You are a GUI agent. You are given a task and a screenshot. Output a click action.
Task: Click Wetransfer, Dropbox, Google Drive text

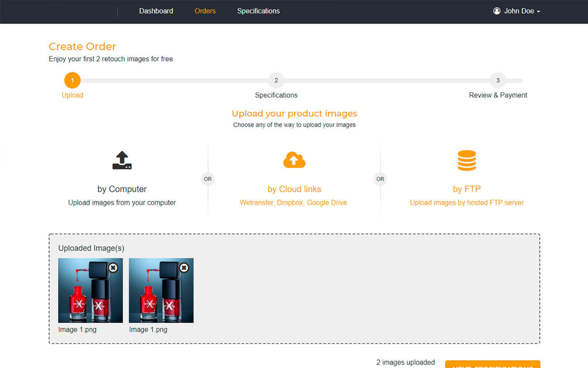[294, 203]
